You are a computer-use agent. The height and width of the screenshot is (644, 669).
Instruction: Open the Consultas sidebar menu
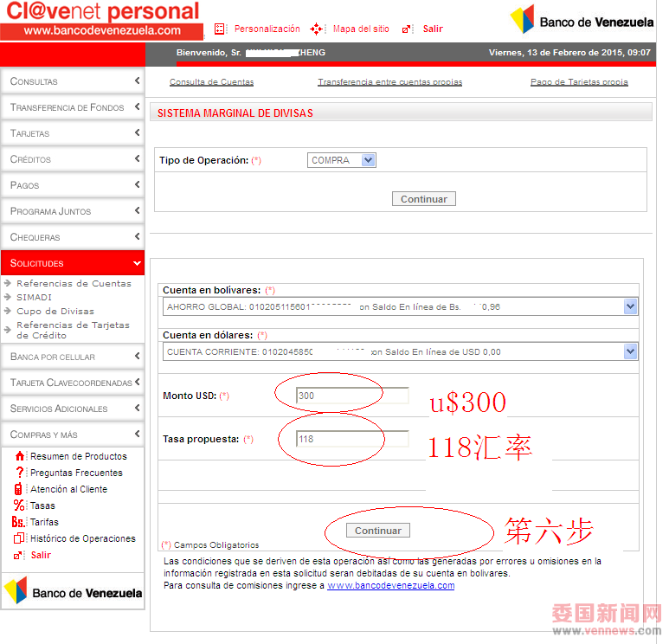(x=73, y=81)
